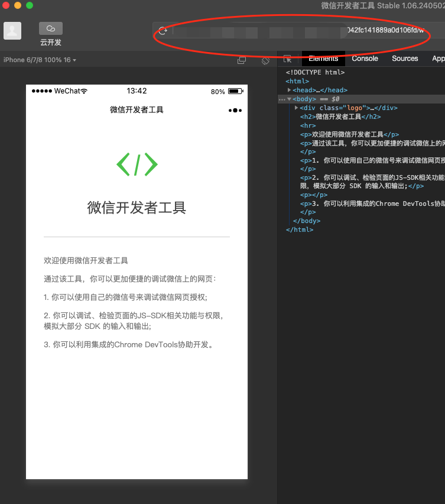The height and width of the screenshot is (504, 445).
Task: Click the WeChat wifi signal icon
Action: click(84, 91)
